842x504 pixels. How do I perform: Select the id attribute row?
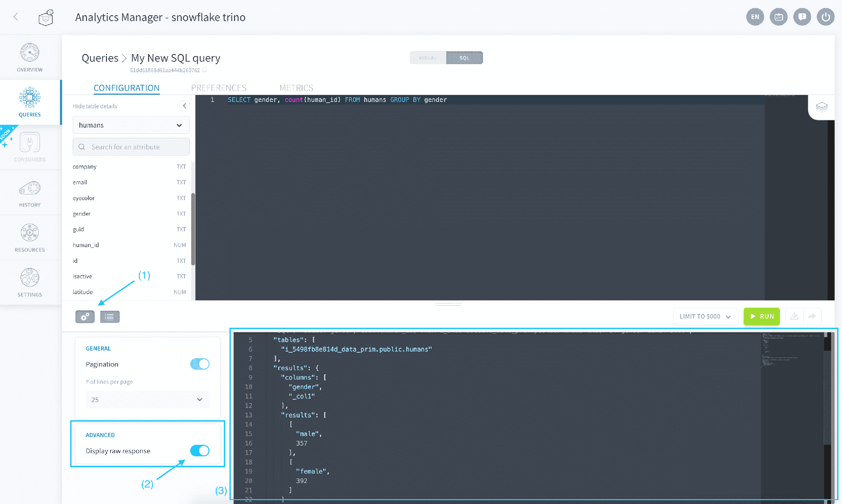(129, 261)
